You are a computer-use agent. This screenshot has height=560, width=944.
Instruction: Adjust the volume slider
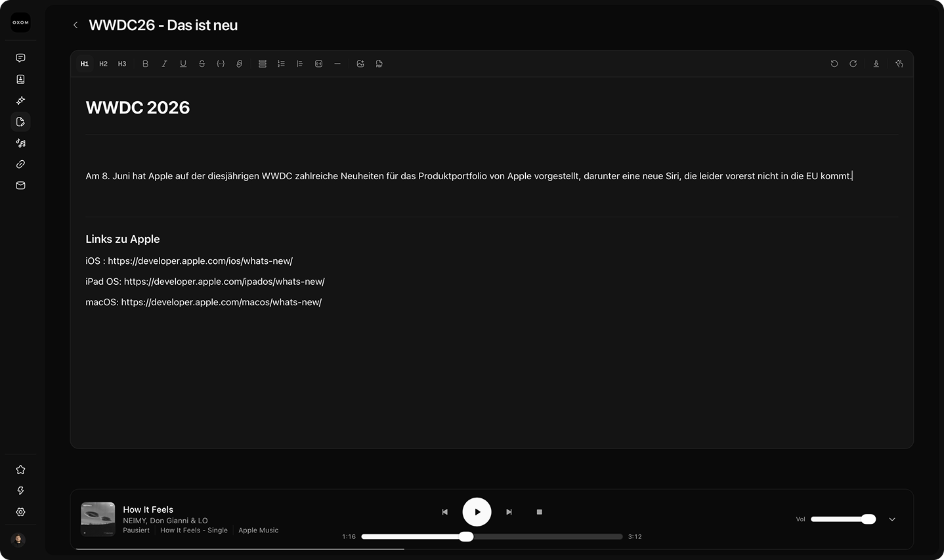tap(844, 519)
